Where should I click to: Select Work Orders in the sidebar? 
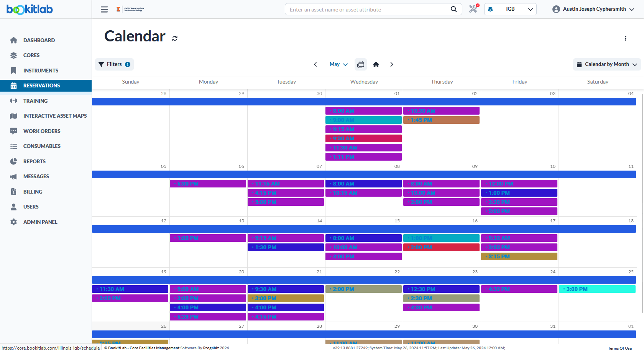42,131
